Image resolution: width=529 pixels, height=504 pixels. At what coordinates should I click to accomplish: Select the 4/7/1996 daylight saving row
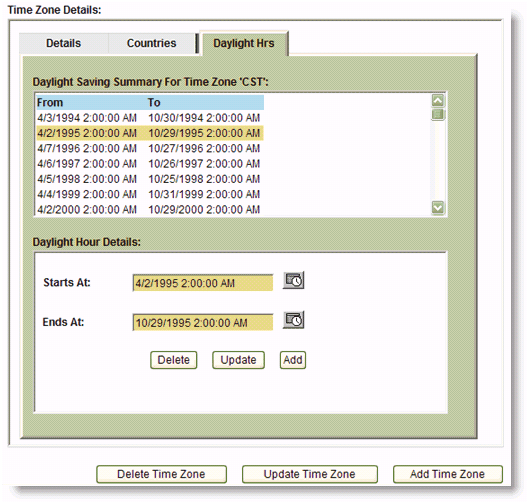150,148
